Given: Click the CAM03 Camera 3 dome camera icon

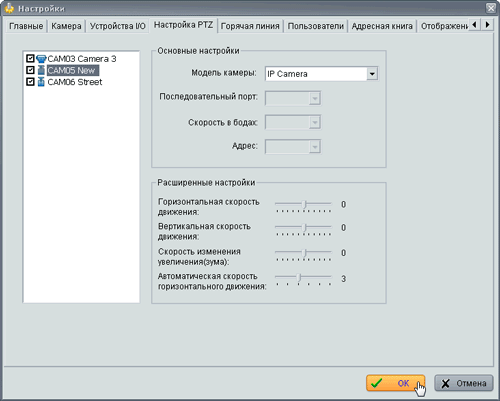Looking at the screenshot, I should (x=41, y=59).
